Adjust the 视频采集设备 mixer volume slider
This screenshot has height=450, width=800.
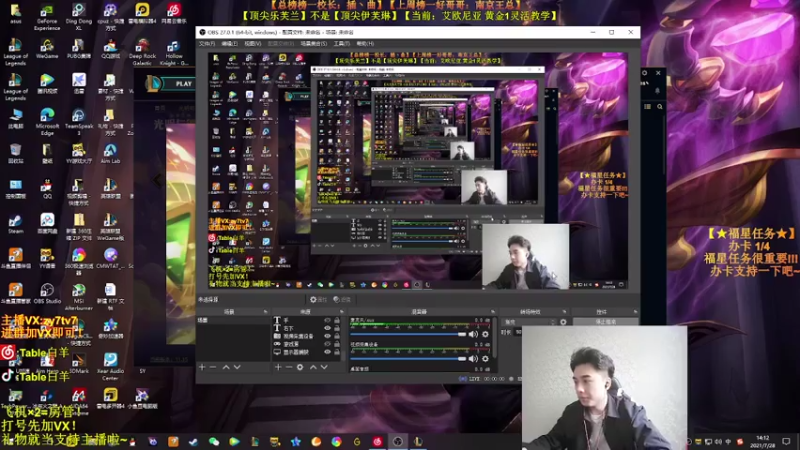(408, 359)
